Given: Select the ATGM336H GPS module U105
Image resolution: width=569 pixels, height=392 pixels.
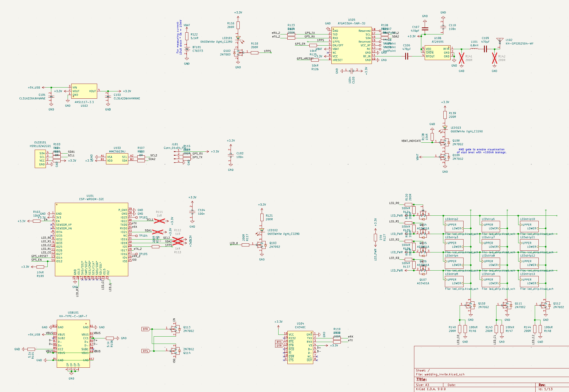Looking at the screenshot, I should click(x=351, y=45).
